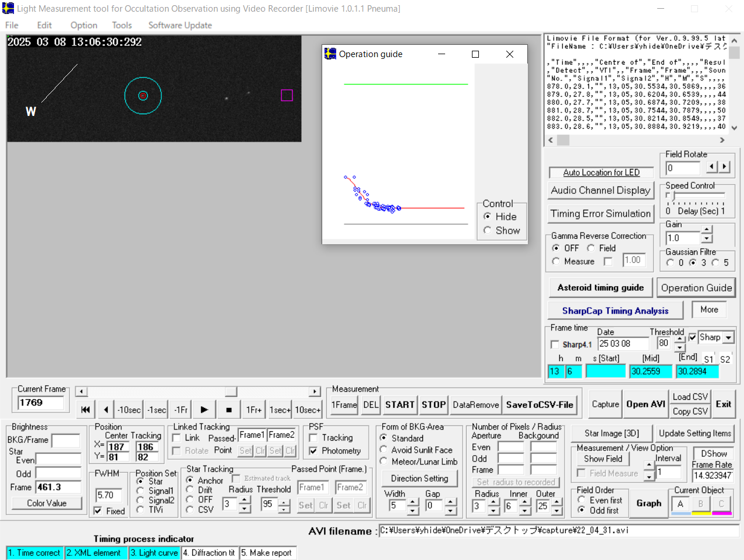This screenshot has height=560, width=744.
Task: Click the Field Rotate right arrow
Action: 724,167
